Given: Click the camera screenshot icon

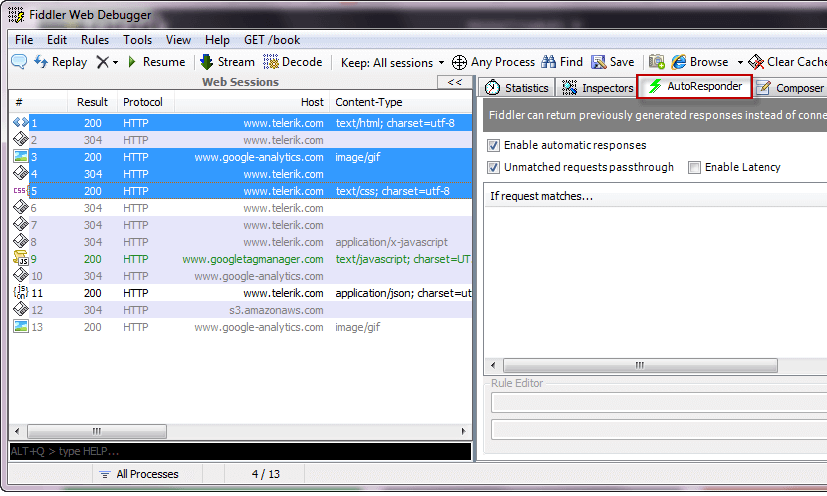Looking at the screenshot, I should [657, 62].
